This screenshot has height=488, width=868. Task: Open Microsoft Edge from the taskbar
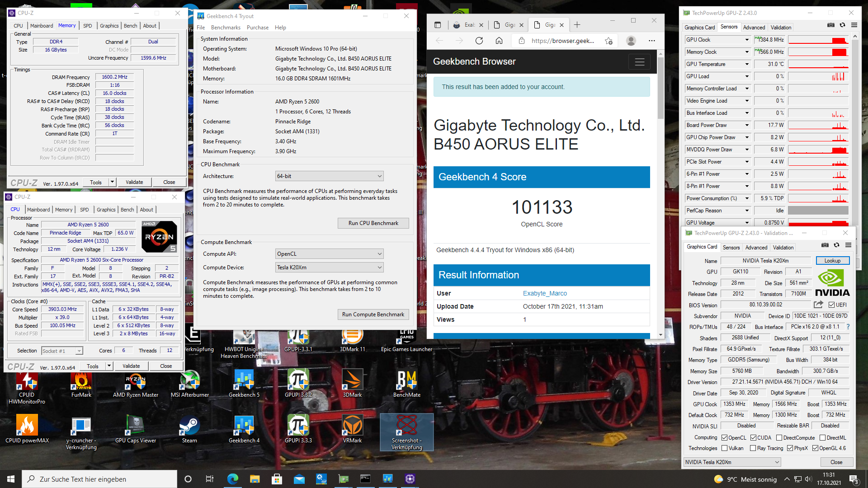click(232, 479)
